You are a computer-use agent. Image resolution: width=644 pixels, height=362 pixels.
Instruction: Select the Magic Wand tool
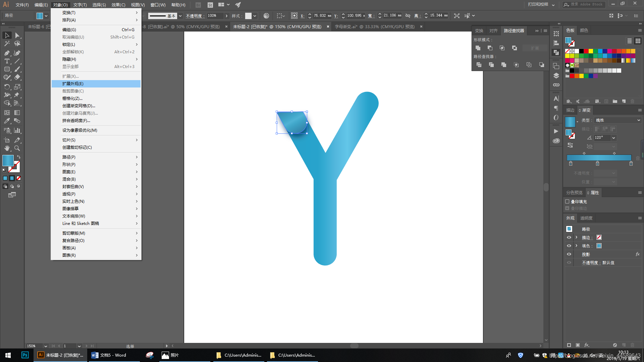tap(7, 44)
